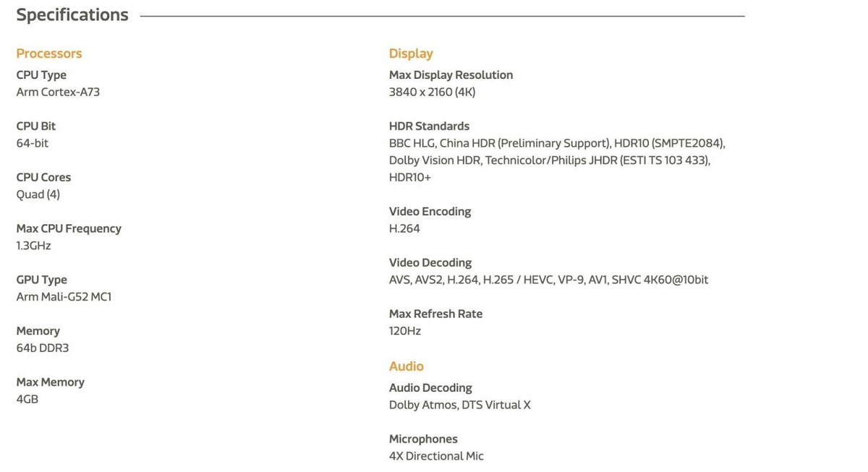Click the Arm Mali-G52 MC1 text
This screenshot has width=868, height=472.
coord(64,297)
